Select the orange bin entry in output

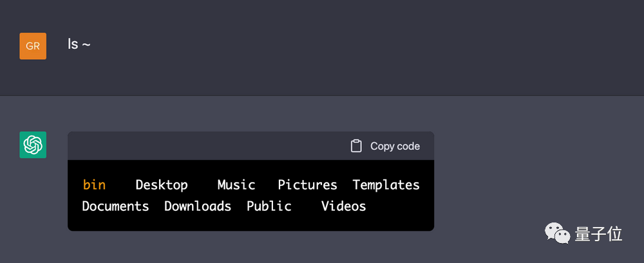(x=94, y=185)
